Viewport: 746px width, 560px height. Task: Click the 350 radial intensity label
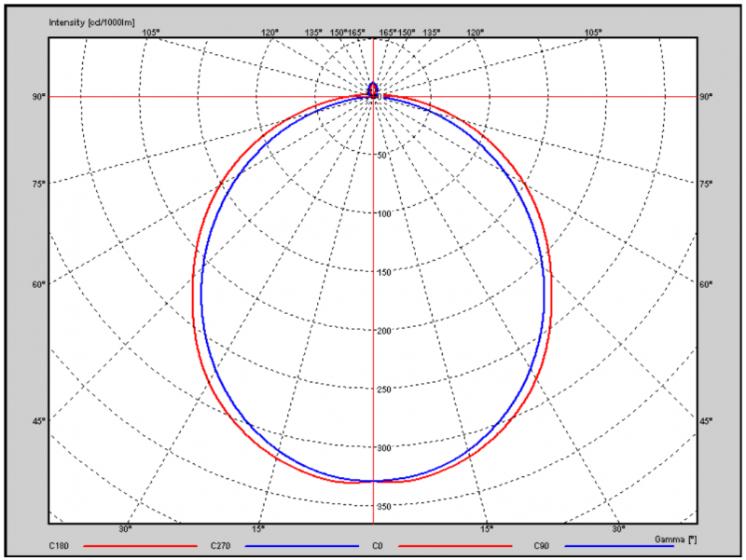pyautogui.click(x=383, y=507)
